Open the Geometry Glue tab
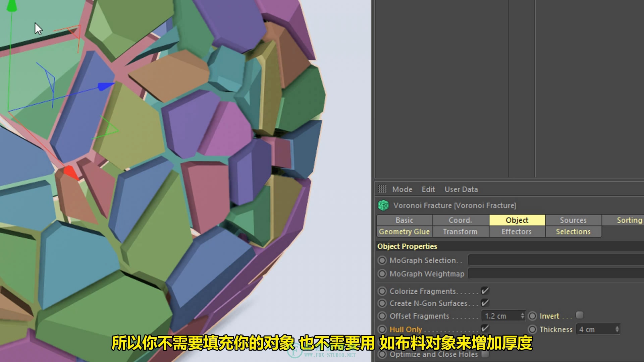Viewport: 644px width, 362px height. pyautogui.click(x=404, y=232)
